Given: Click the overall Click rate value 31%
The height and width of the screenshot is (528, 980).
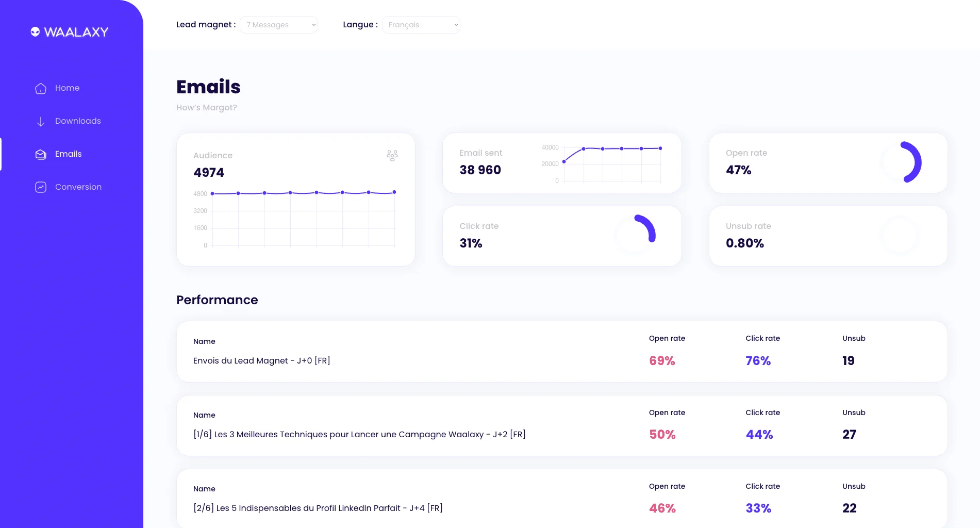Looking at the screenshot, I should (471, 243).
